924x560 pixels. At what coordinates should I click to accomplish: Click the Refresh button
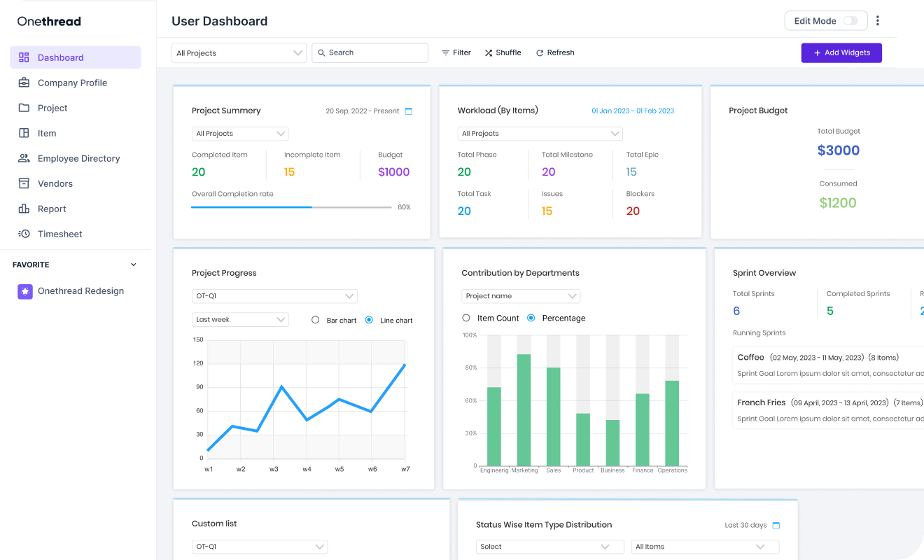tap(555, 53)
